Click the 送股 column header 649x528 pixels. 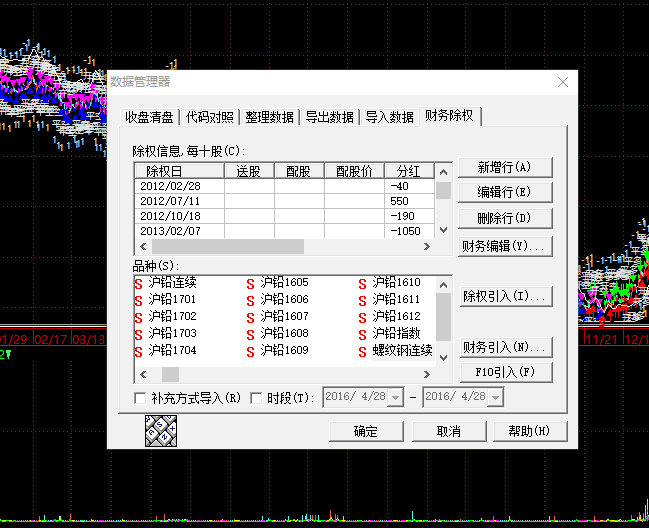pos(249,171)
